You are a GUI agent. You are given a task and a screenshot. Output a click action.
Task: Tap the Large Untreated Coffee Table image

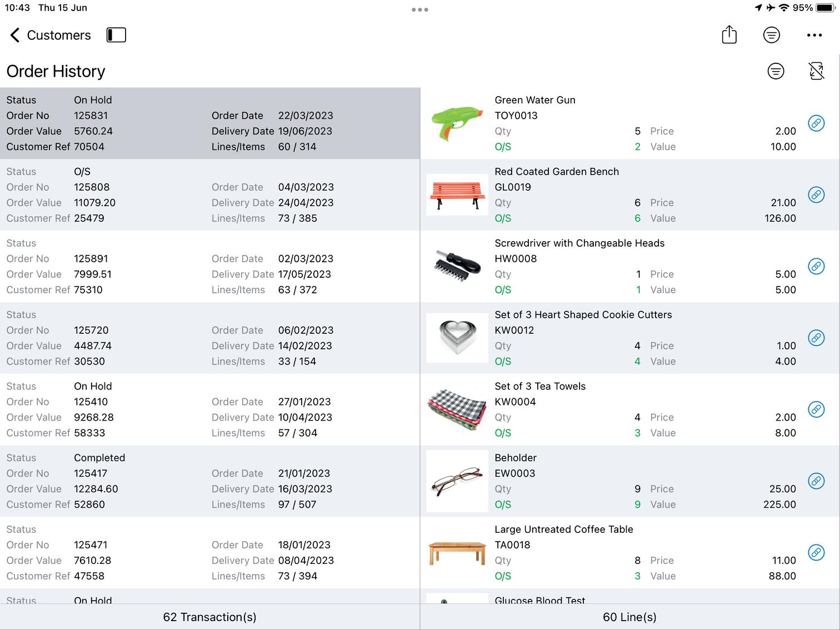tap(457, 553)
